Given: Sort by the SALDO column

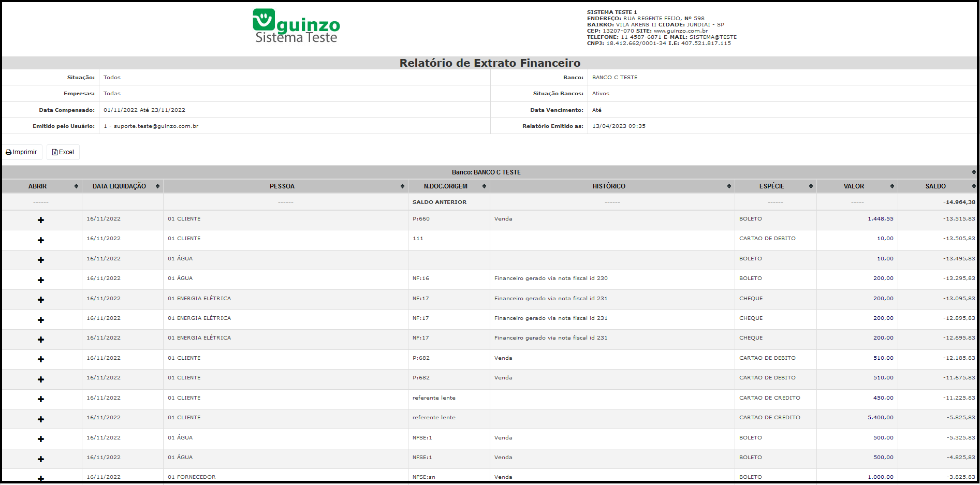Looking at the screenshot, I should click(x=938, y=186).
